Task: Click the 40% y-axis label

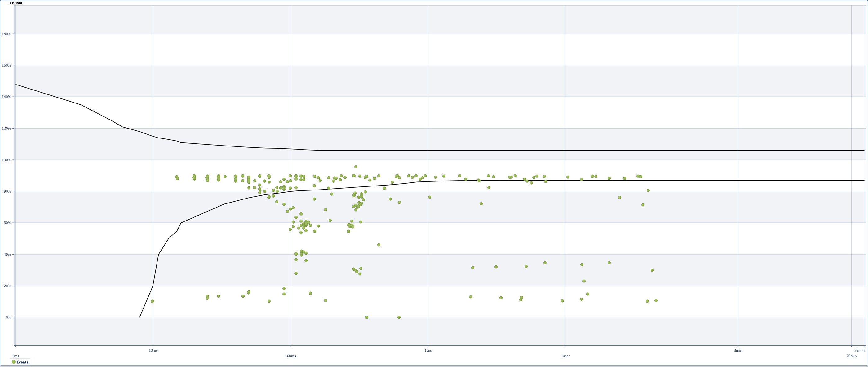Action: [7, 255]
